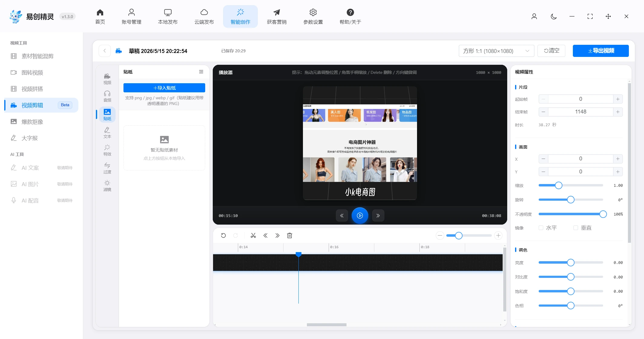This screenshot has width=644, height=339.
Task: Select 图转视频 tool
Action: (41, 72)
